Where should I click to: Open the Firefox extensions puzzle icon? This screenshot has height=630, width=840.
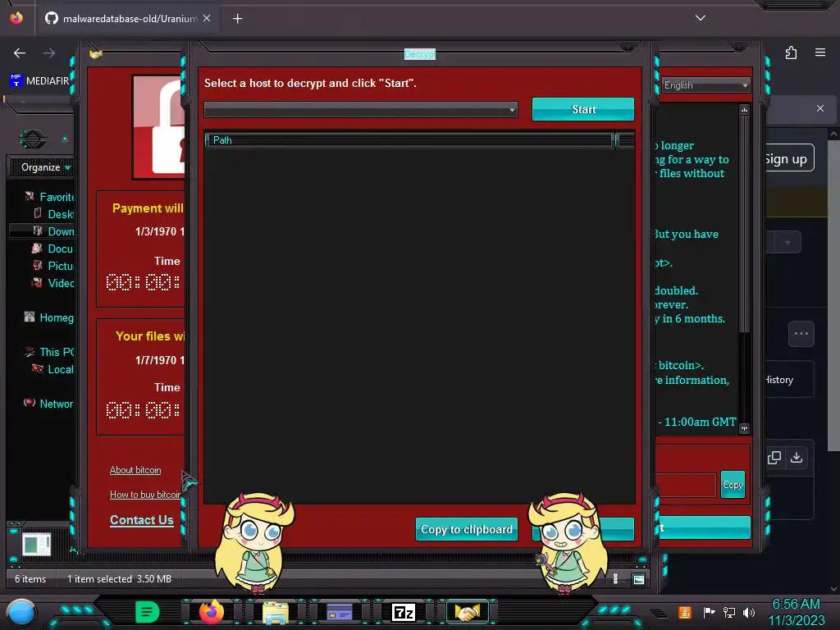click(792, 52)
